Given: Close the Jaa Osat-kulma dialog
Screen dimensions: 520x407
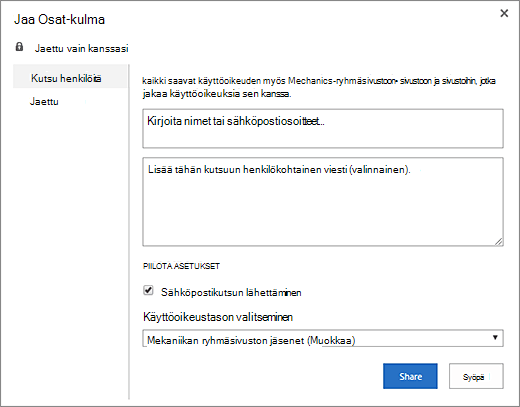Looking at the screenshot, I should point(504,13).
